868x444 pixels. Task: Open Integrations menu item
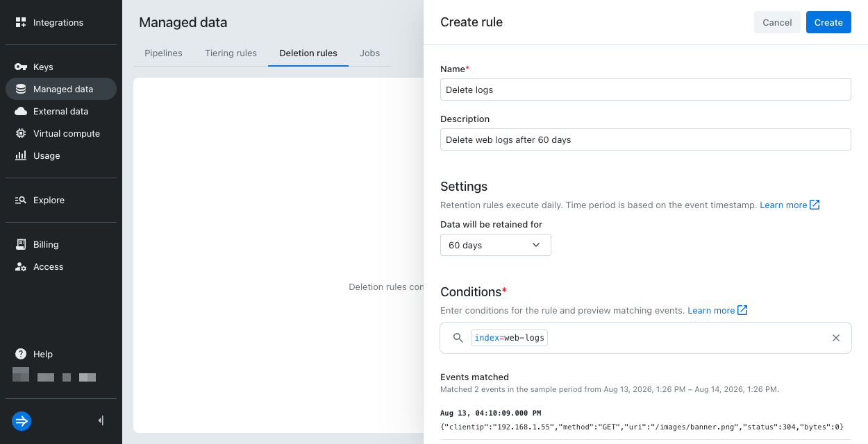pyautogui.click(x=61, y=23)
